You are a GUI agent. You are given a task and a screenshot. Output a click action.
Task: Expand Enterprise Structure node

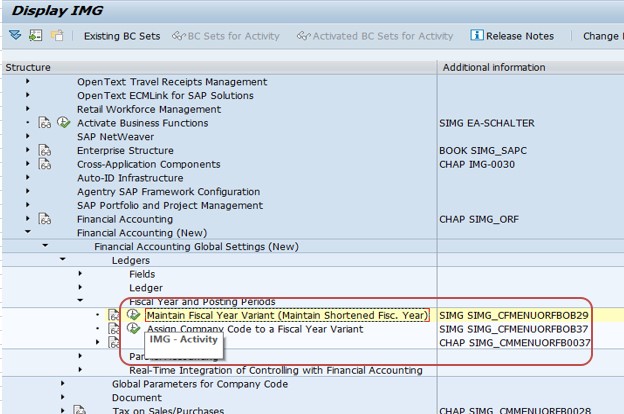pos(27,150)
